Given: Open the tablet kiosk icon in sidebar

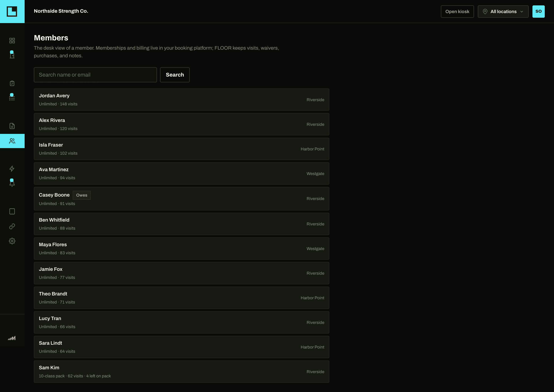Looking at the screenshot, I should tap(12, 211).
